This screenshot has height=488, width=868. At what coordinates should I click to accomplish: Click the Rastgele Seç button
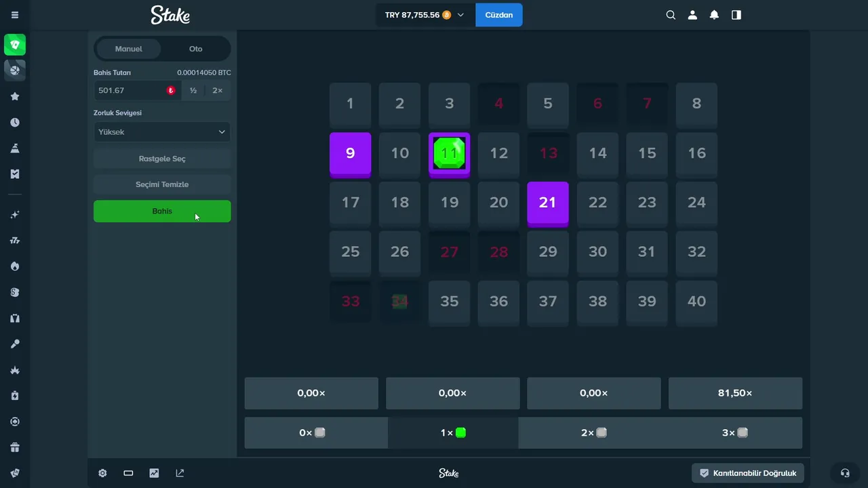click(162, 159)
